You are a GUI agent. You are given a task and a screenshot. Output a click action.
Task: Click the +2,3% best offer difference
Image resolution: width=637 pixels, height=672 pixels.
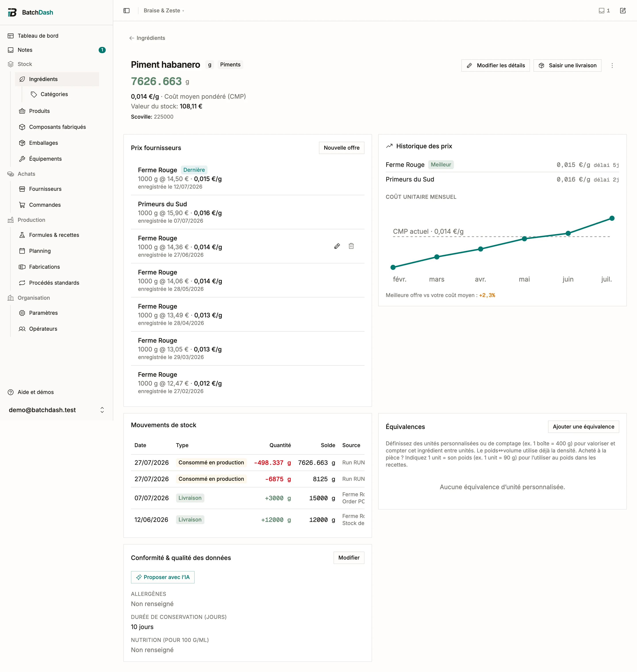coord(487,295)
